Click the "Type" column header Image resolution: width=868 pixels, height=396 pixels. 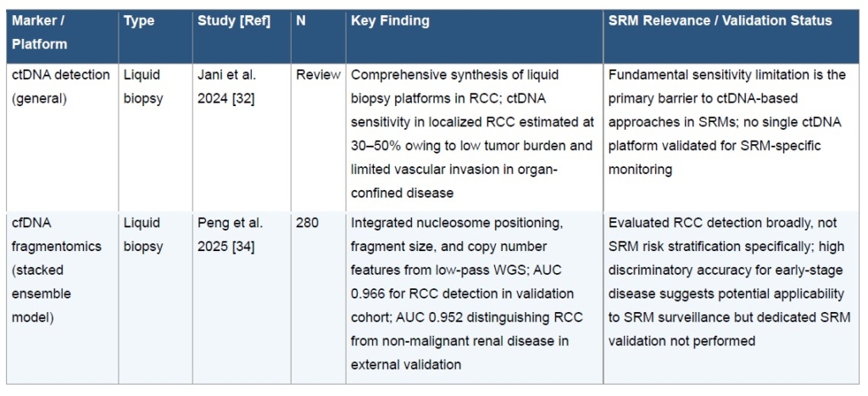(139, 21)
